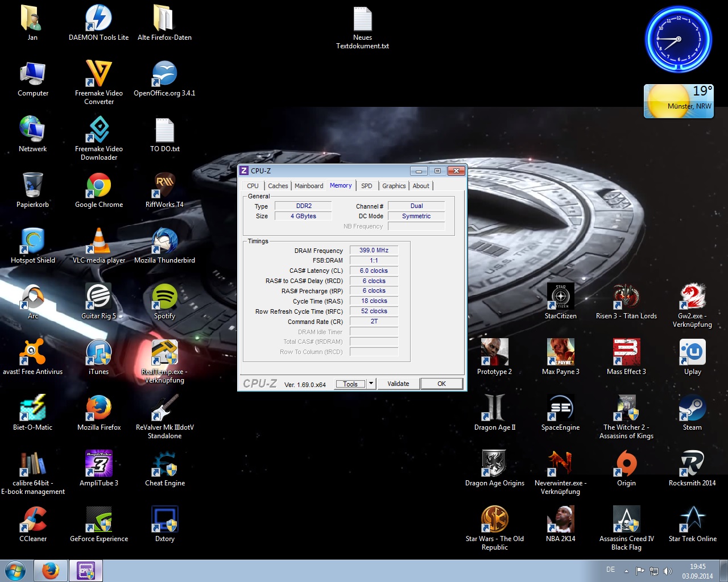Screen dimensions: 728x582
Task: Switch to the CPU tab in CPU-Z
Action: 253,186
